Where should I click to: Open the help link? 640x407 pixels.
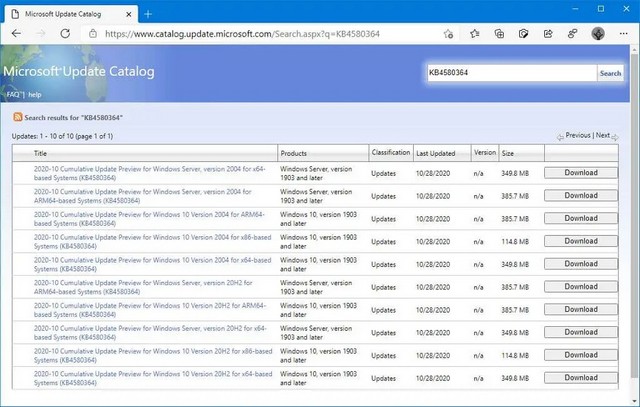tap(35, 94)
